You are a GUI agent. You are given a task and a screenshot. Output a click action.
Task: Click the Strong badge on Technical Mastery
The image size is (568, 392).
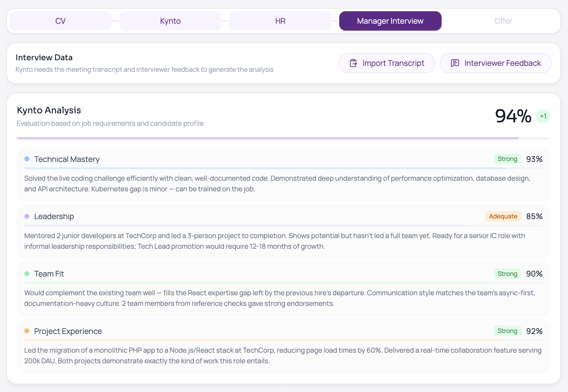tap(507, 159)
